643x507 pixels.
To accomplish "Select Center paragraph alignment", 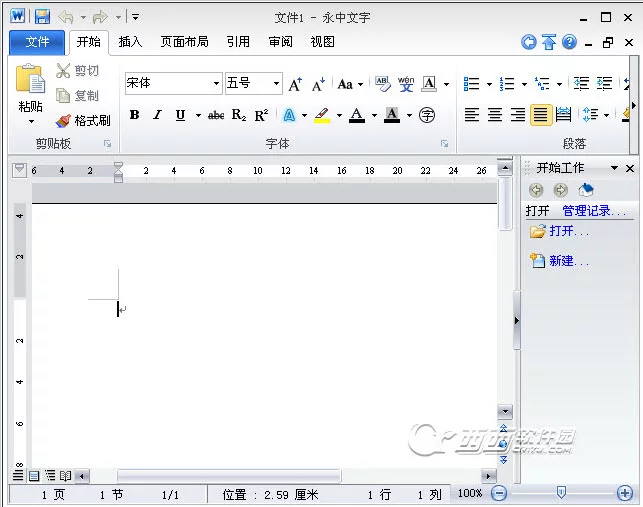I will click(x=495, y=114).
